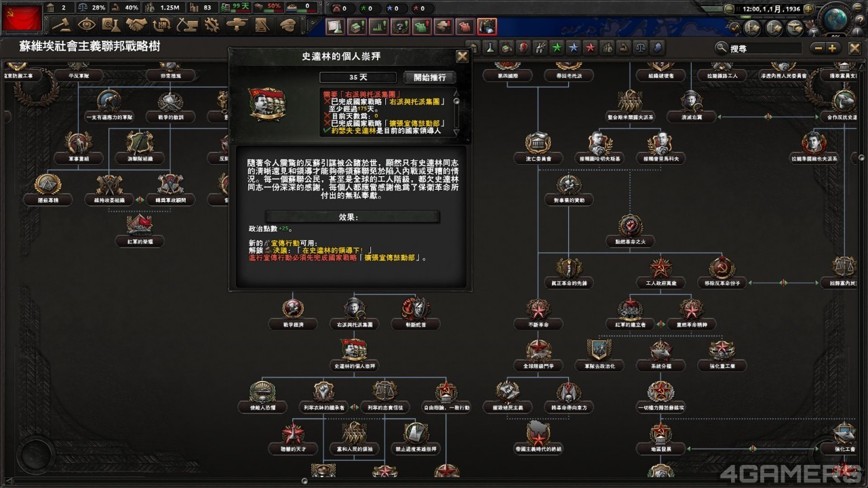This screenshot has height=488, width=868.
Task: Select the 流亡委員會 focus node
Action: point(538,148)
